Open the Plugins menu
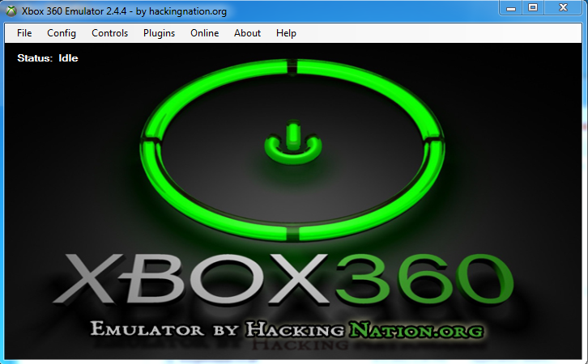This screenshot has width=588, height=364. (159, 33)
